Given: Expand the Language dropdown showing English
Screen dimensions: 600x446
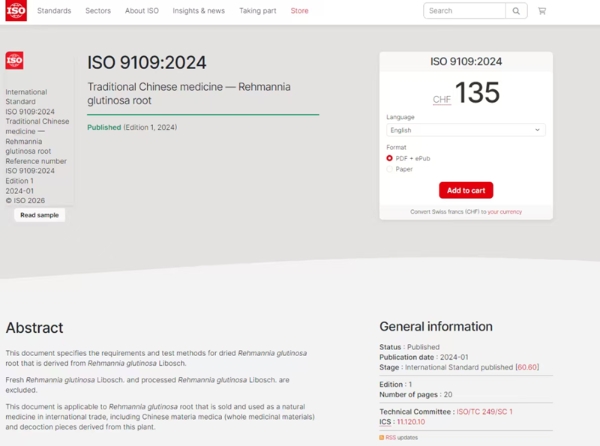Looking at the screenshot, I should click(466, 130).
